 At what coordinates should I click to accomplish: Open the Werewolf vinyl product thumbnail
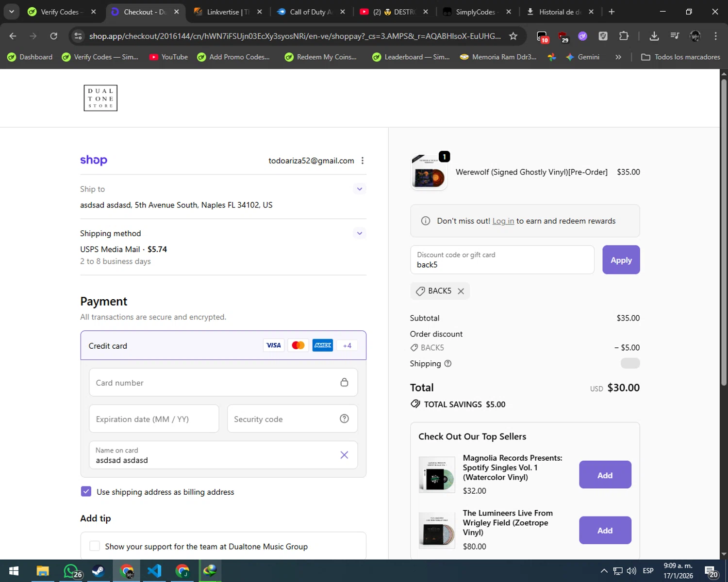(429, 173)
